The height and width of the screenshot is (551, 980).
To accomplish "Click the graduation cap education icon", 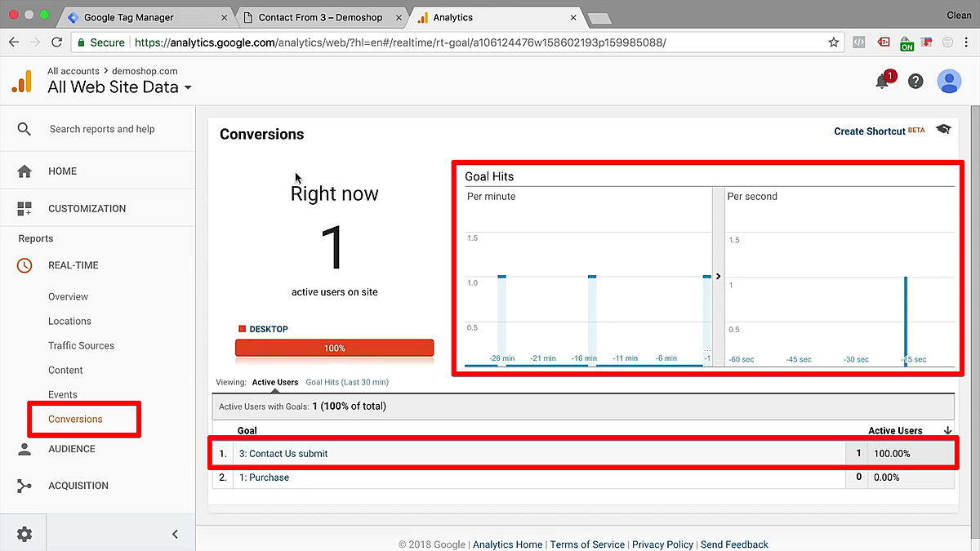I will (943, 130).
